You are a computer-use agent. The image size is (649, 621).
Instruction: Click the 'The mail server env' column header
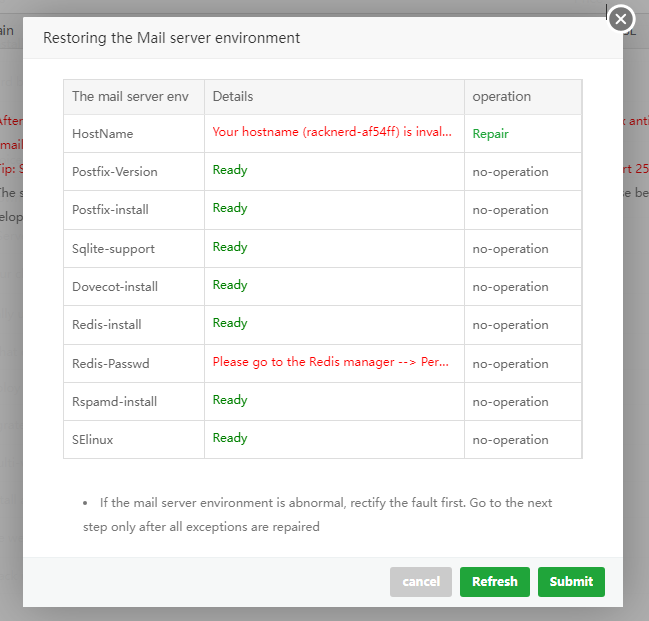point(130,97)
